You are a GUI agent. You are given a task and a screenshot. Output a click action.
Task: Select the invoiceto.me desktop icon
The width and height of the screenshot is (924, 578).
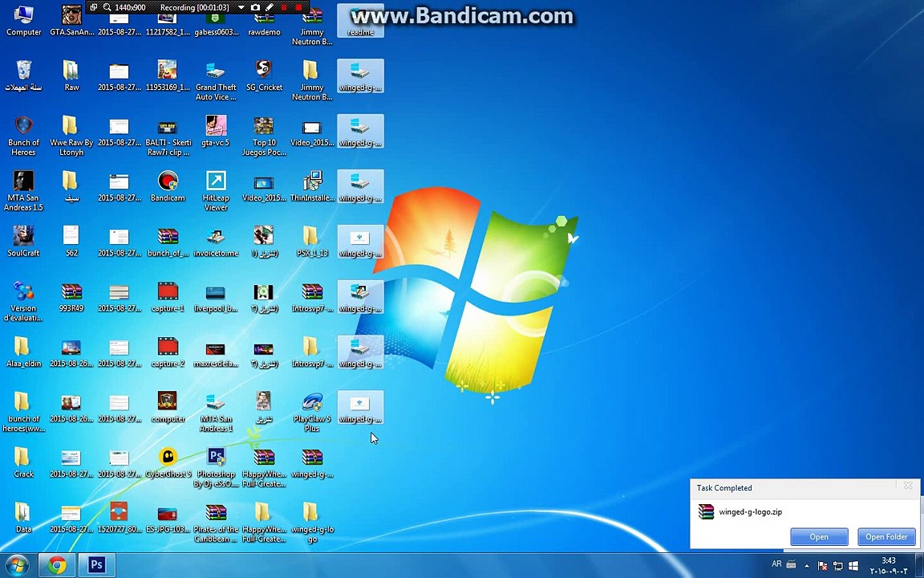click(x=216, y=242)
